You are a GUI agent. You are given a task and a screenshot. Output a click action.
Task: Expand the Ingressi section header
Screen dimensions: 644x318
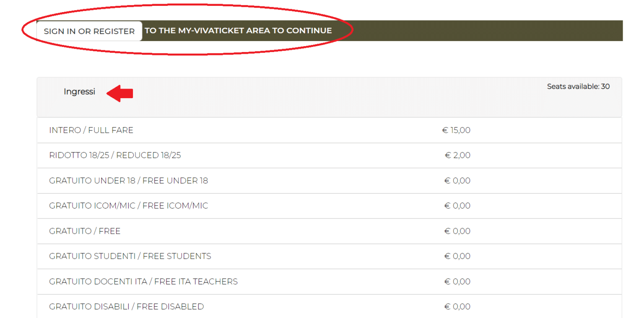point(80,91)
